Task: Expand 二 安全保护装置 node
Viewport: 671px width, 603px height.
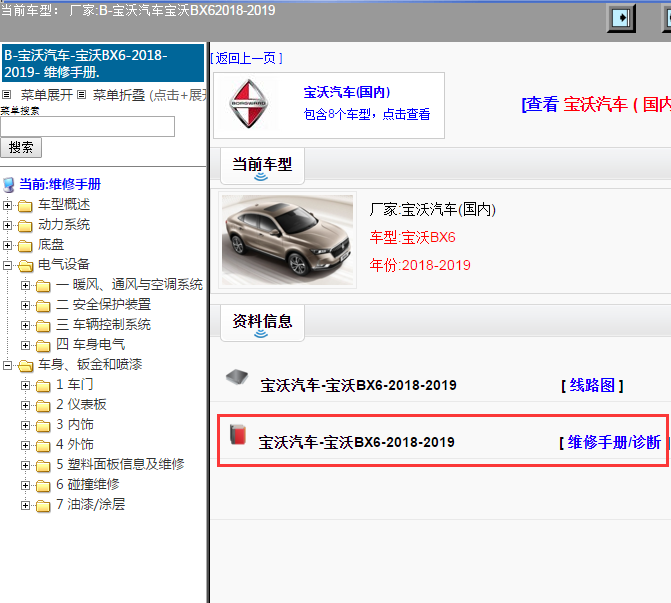Action: click(25, 305)
